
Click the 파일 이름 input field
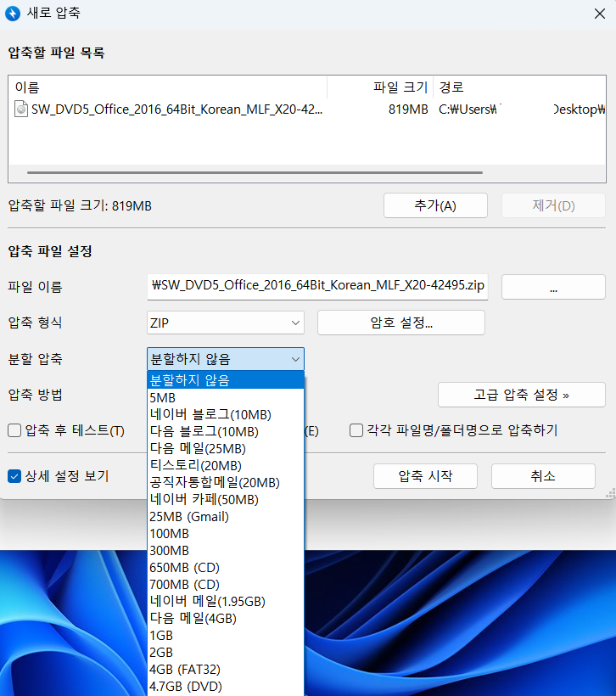[317, 287]
